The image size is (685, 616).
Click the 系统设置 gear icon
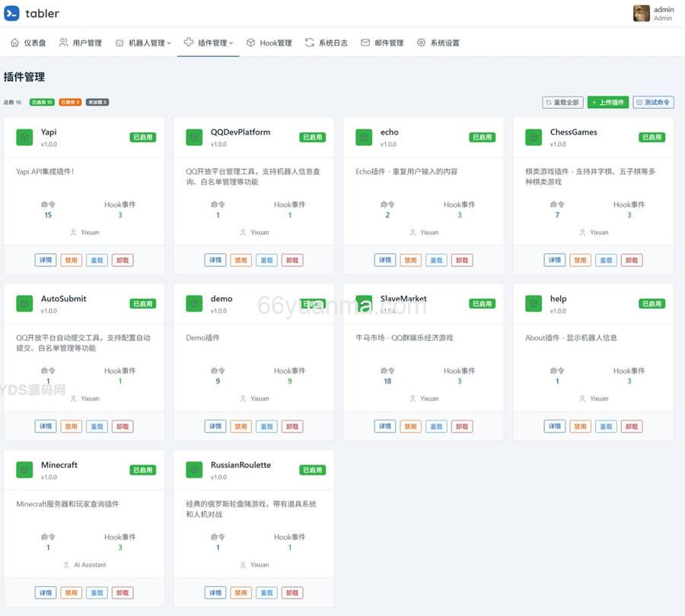(420, 43)
